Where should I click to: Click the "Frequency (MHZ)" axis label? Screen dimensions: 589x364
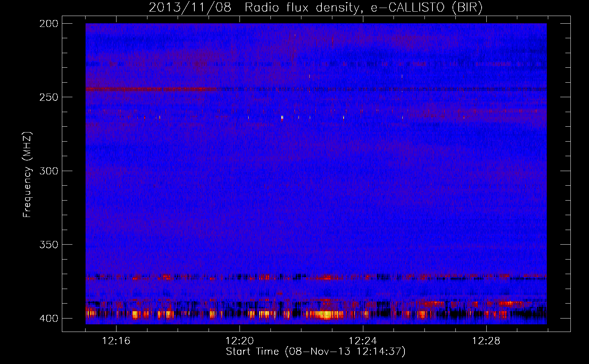click(x=27, y=175)
